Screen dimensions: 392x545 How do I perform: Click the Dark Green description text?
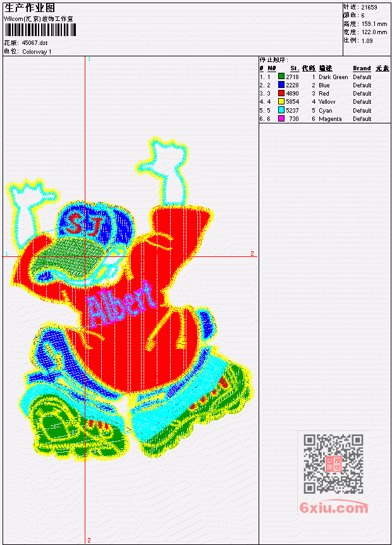pyautogui.click(x=333, y=77)
